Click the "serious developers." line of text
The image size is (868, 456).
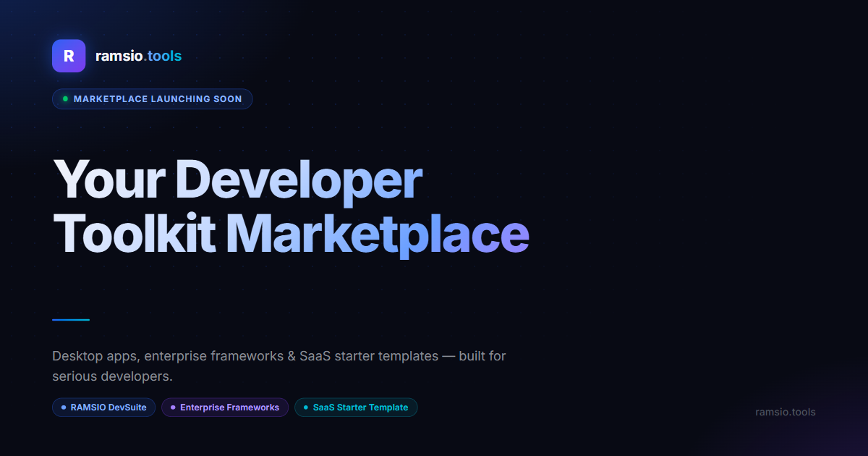(112, 377)
